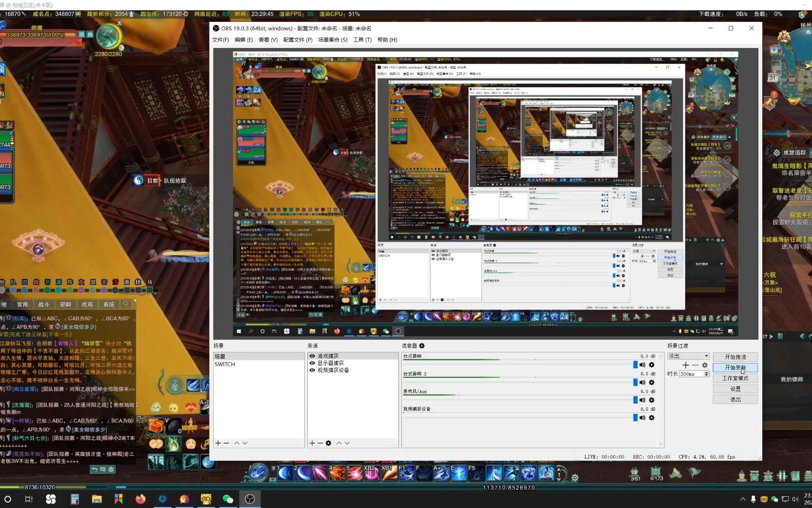Open the 场景集合(S) menu
This screenshot has width=812, height=508.
tap(333, 40)
